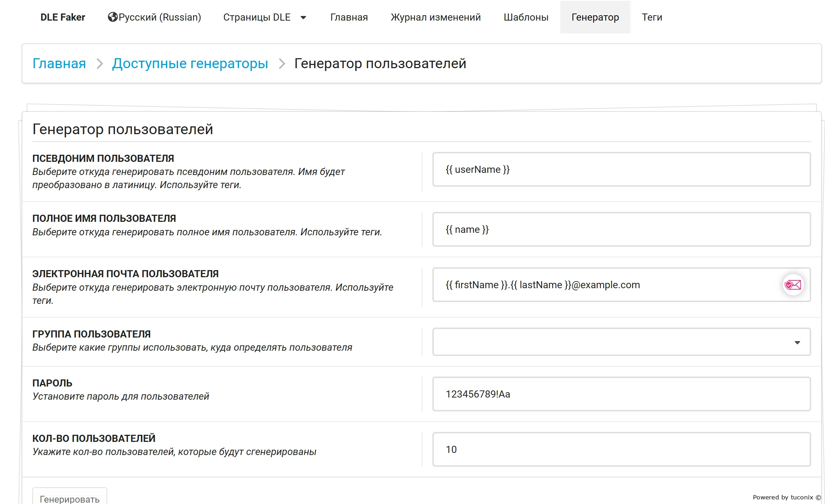
Task: Open Журнал изменений page
Action: pyautogui.click(x=436, y=17)
